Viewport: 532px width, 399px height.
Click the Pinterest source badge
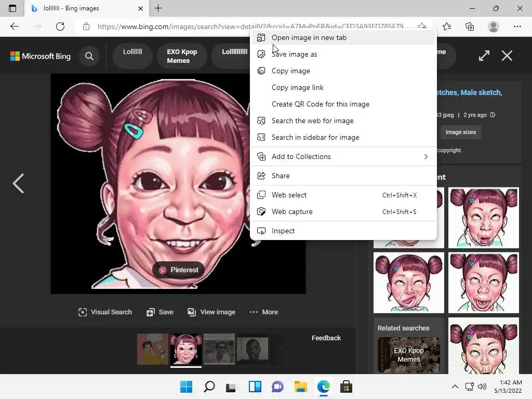tap(179, 270)
